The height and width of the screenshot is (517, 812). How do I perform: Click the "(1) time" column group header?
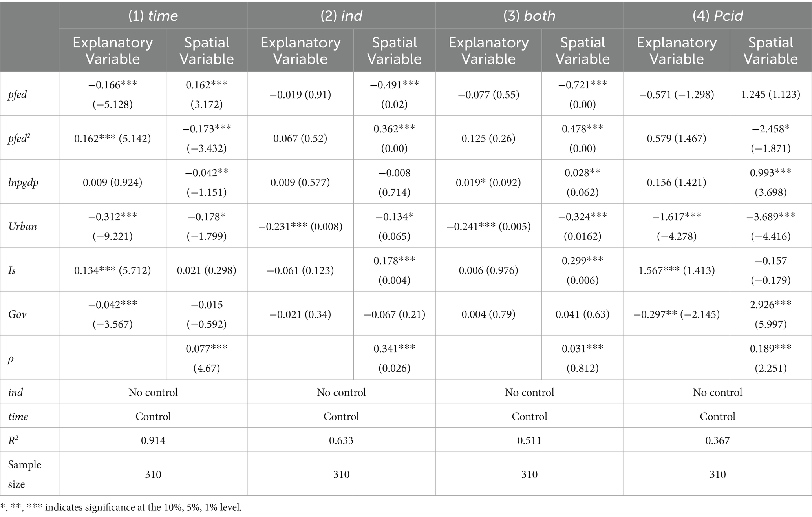click(153, 16)
